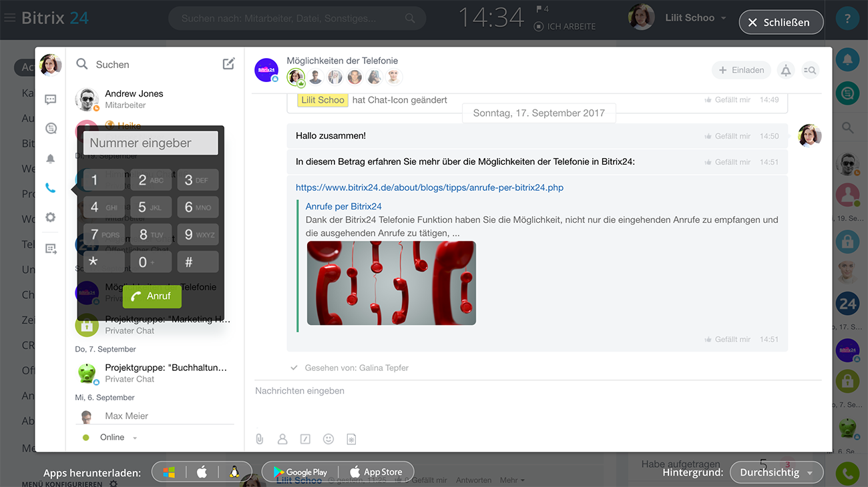Open notifications bell in messenger sidebar

51,159
